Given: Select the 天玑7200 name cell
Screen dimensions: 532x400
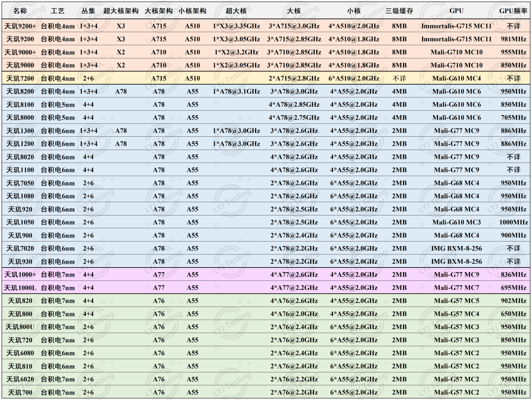Looking at the screenshot, I should 20,78.
